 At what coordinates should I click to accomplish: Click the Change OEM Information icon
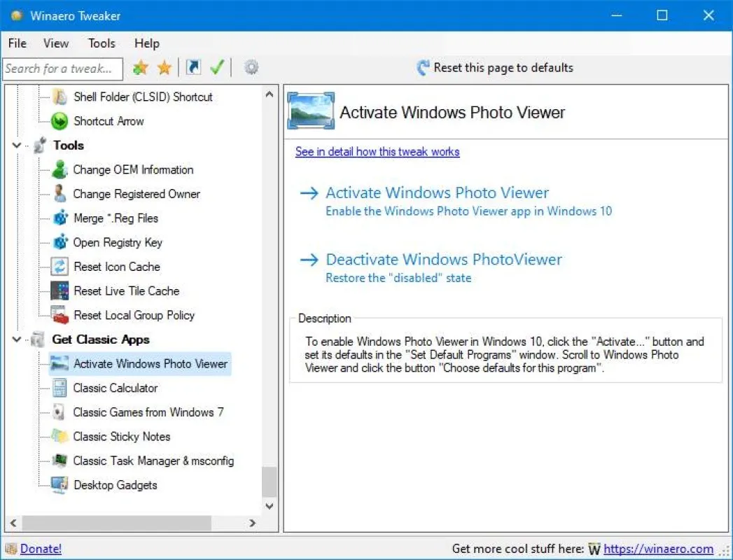pyautogui.click(x=60, y=169)
